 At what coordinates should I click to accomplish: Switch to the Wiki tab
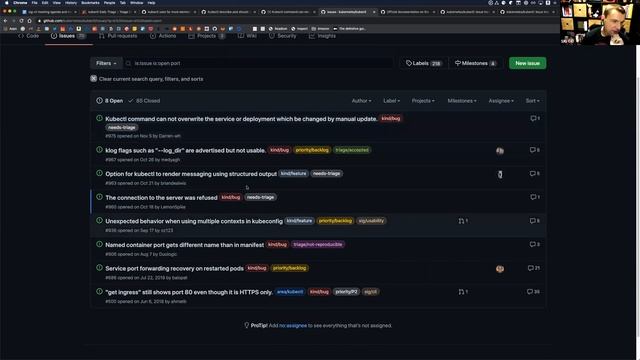click(247, 36)
